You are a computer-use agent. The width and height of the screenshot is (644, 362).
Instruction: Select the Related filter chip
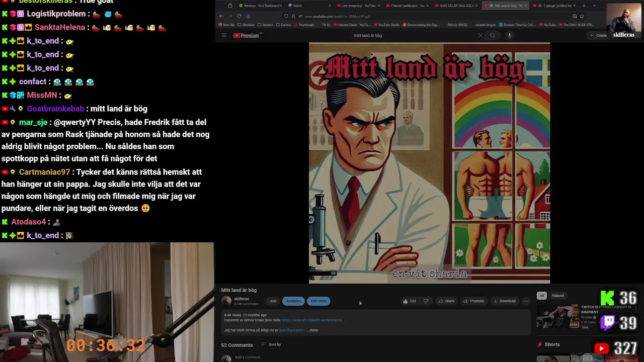point(558,296)
